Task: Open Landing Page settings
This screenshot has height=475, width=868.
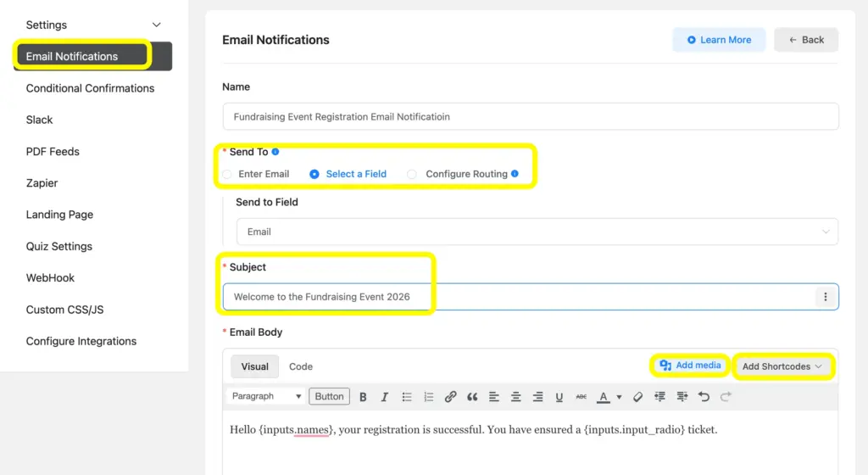Action: (x=59, y=215)
